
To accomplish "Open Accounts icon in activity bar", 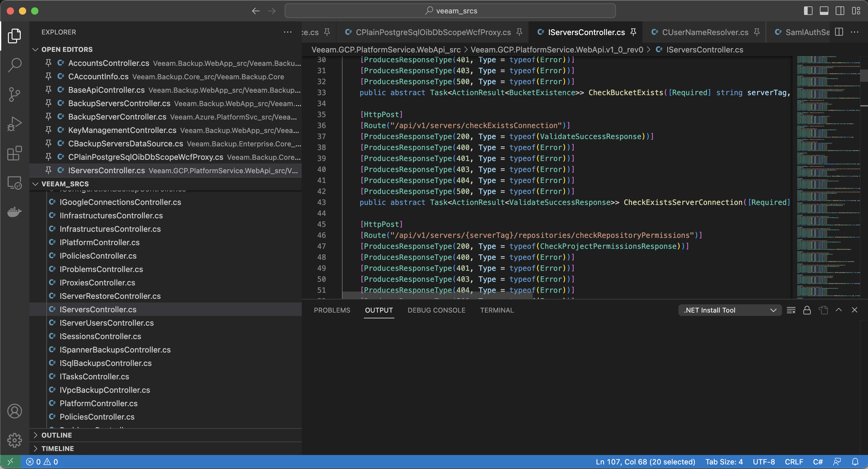I will pos(15,411).
